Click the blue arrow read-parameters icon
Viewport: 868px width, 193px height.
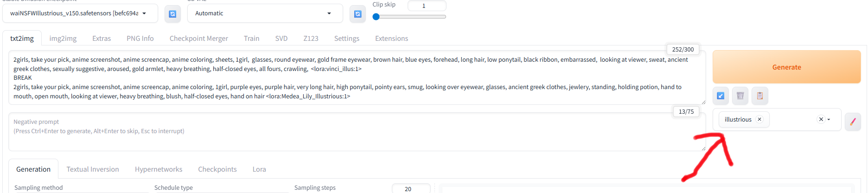click(721, 96)
